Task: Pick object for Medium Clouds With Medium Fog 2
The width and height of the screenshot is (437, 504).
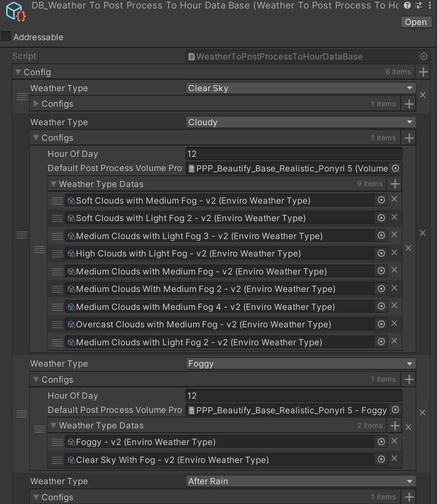Action: pyautogui.click(x=381, y=288)
